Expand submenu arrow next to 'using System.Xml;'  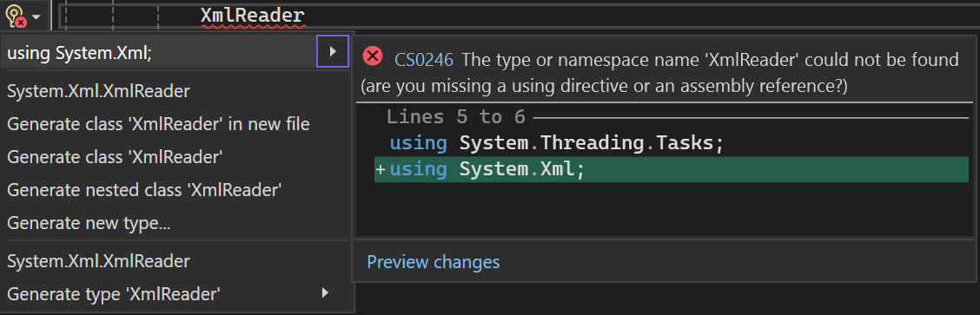[x=333, y=51]
